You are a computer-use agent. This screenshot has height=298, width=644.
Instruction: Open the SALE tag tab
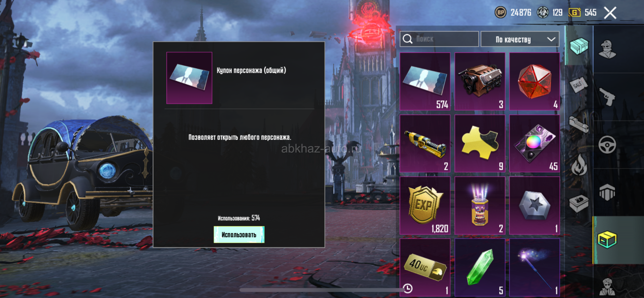click(x=579, y=85)
